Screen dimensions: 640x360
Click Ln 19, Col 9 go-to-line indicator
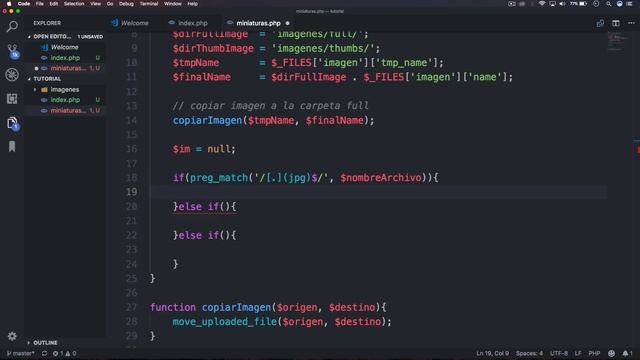coord(492,353)
